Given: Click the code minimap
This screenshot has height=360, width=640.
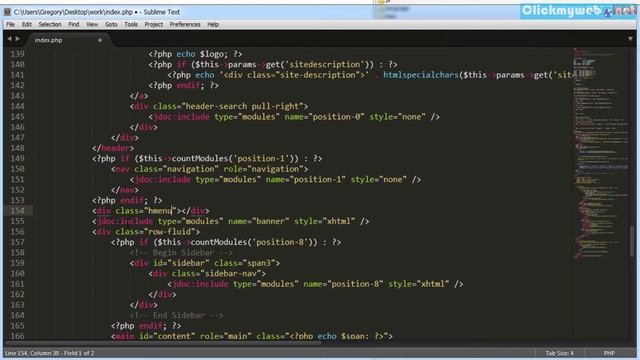Looking at the screenshot, I should pyautogui.click(x=600, y=153).
